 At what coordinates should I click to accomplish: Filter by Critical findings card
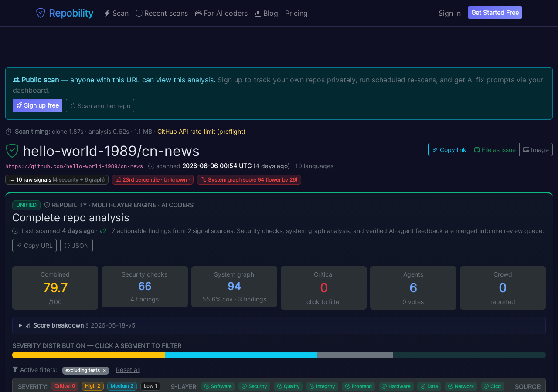click(x=323, y=288)
